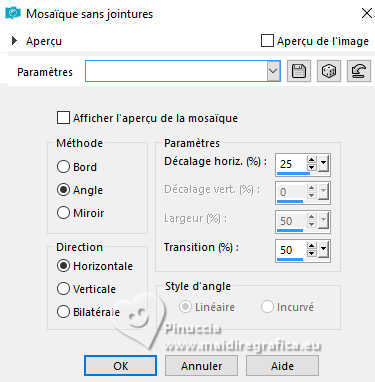Open the Transition slider dropdown arrow
Viewport: 375px width, 382px height.
pos(323,249)
